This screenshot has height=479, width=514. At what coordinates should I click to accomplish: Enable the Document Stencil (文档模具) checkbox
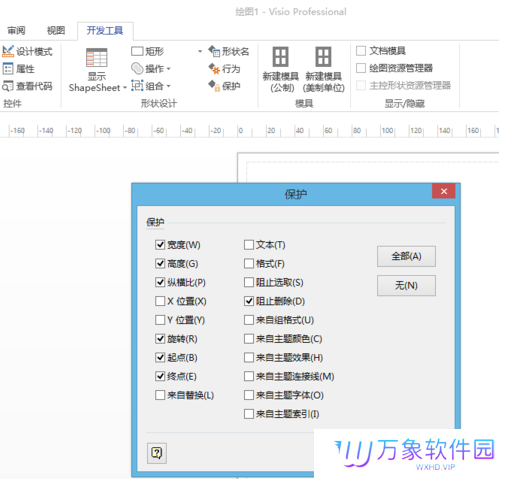[x=361, y=51]
